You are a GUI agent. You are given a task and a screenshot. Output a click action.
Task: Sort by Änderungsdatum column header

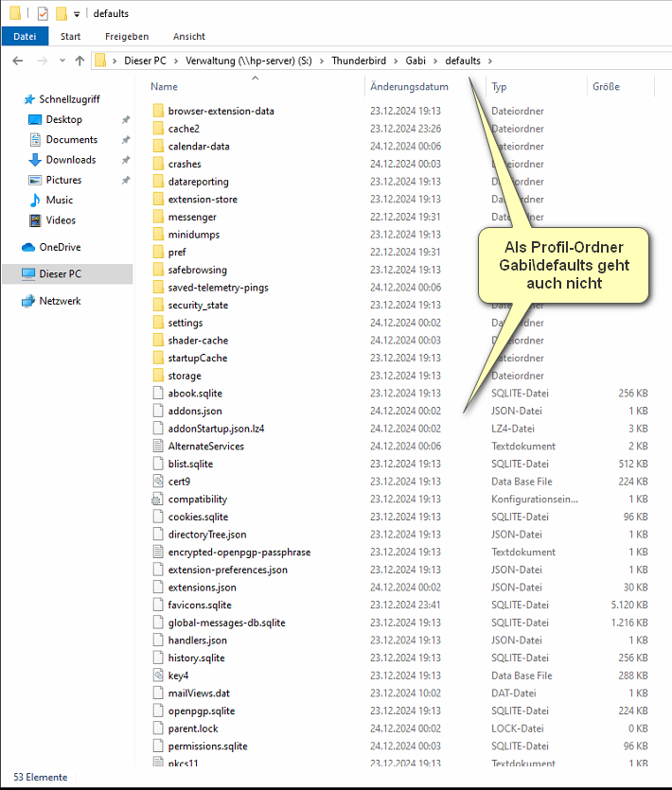407,87
